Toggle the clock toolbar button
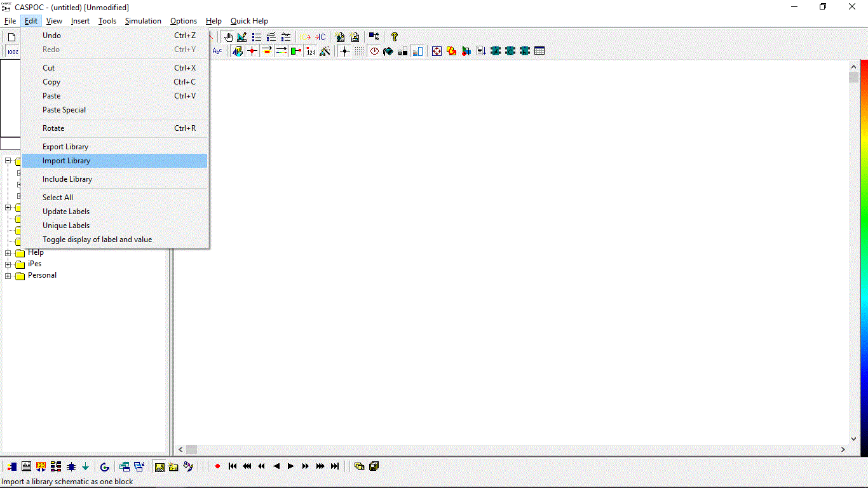868x488 pixels. 374,51
